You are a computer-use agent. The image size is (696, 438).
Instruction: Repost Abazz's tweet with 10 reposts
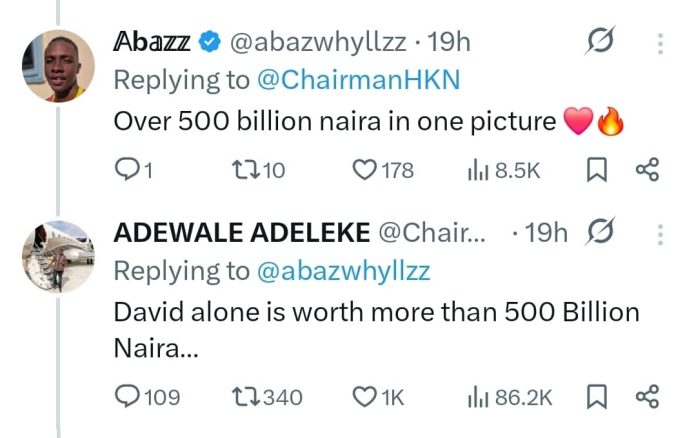point(243,171)
